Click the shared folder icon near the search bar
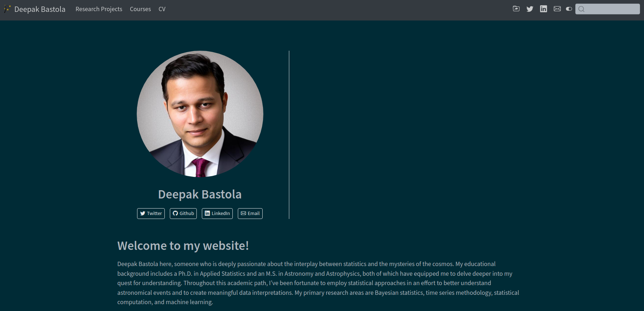Screen dimensions: 644x311 point(516,9)
